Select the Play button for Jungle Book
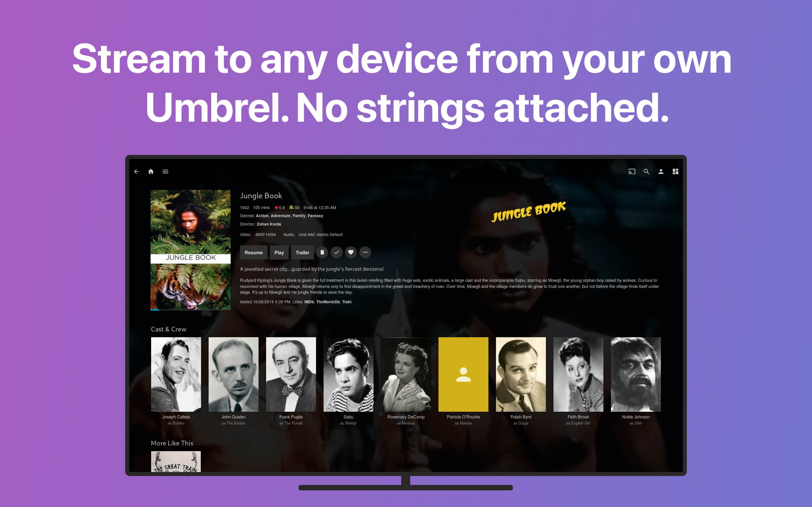812x507 pixels. tap(279, 252)
